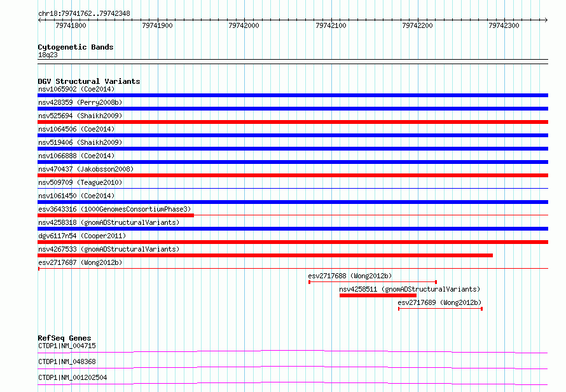Open nsv1061450 (Coe2014) variant label
Image resolution: width=566 pixels, height=392 pixels.
pos(76,196)
